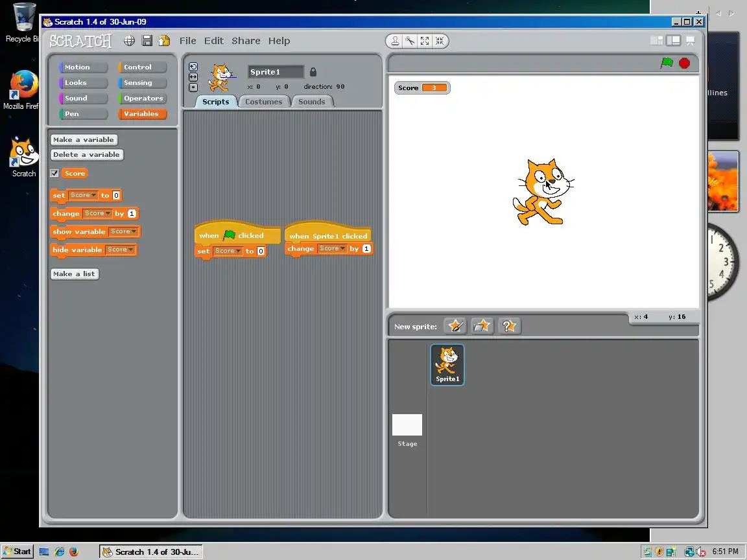This screenshot has height=560, width=747.
Task: Open the File menu
Action: (187, 41)
